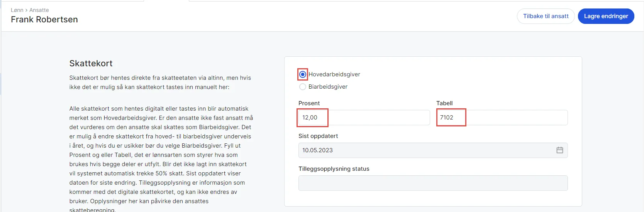Click the paragraph starting 'Skattekort bør hentes direkte'
The width and height of the screenshot is (644, 212).
click(x=160, y=82)
